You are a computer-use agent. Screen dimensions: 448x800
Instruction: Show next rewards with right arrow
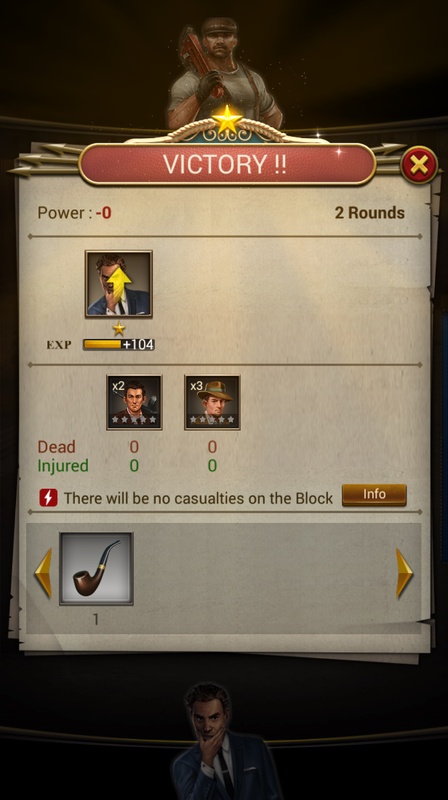point(404,573)
